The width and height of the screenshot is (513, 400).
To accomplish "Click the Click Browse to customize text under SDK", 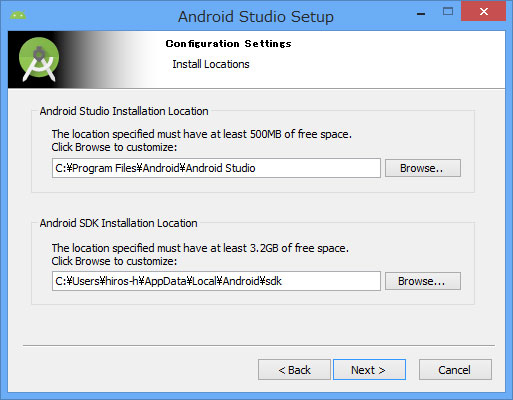I will [x=114, y=261].
